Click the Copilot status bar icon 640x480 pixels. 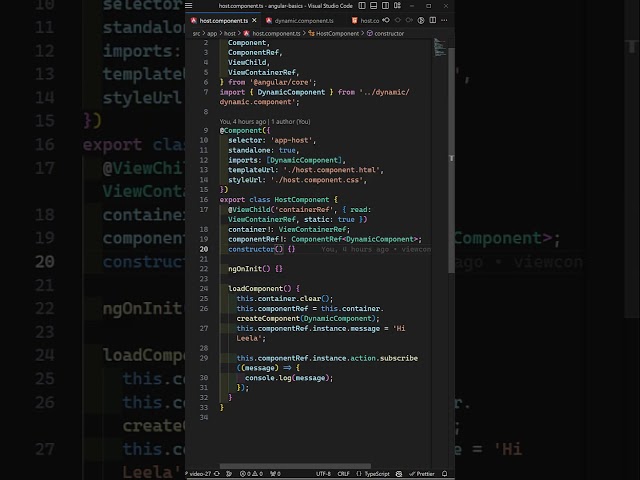399,474
